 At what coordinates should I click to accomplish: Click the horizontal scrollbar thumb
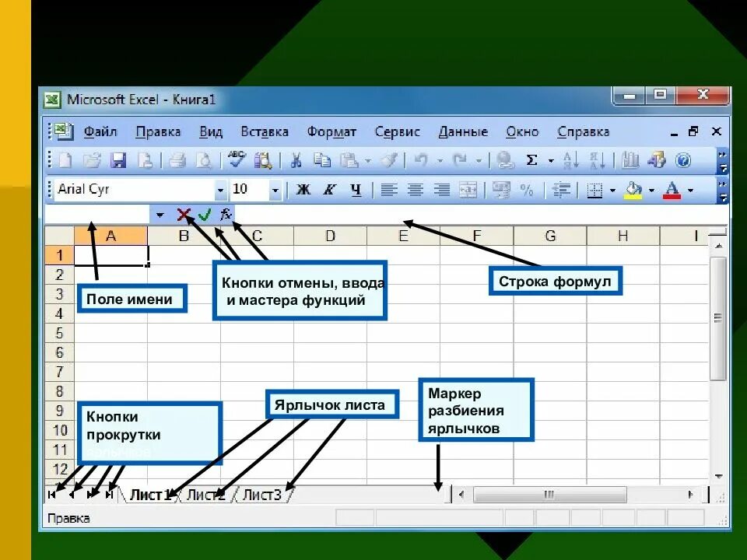tap(550, 495)
